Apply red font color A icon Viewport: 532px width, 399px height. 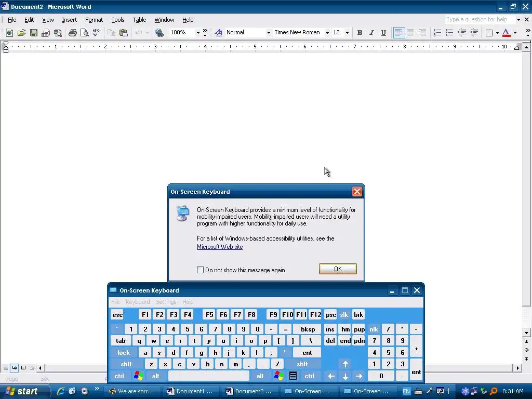(x=506, y=33)
